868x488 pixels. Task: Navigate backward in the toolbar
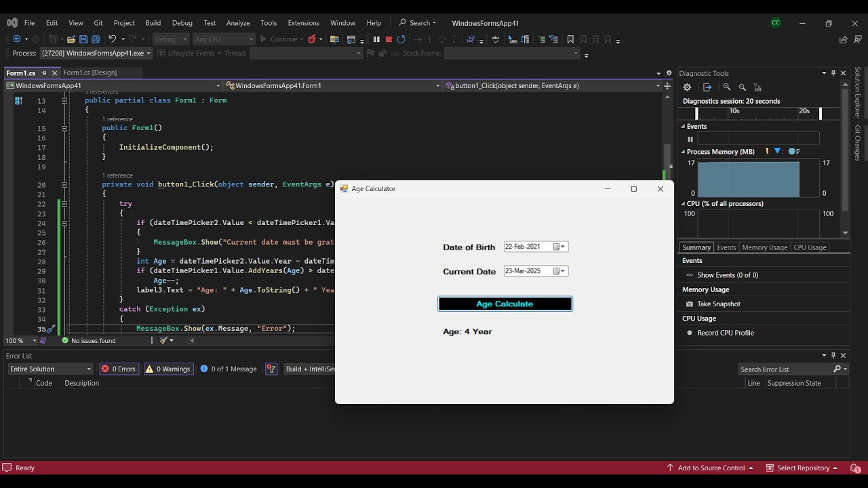pos(17,39)
